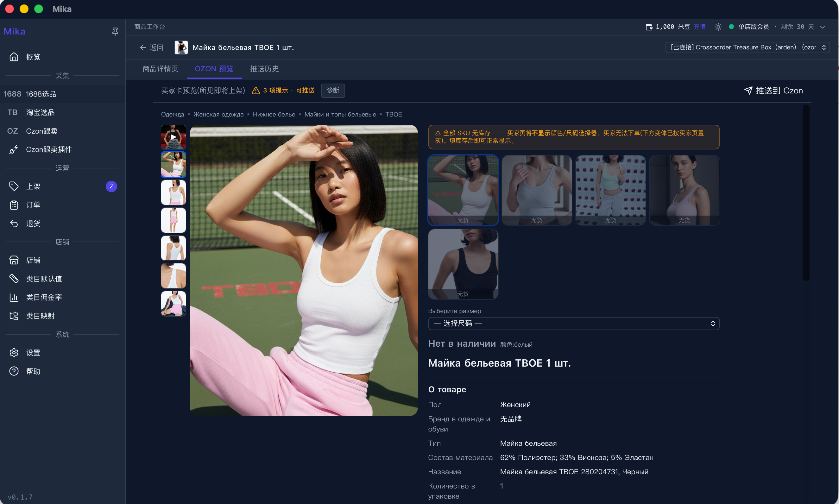Select the white tank top color variant
This screenshot has height=504, width=839.
click(x=463, y=190)
